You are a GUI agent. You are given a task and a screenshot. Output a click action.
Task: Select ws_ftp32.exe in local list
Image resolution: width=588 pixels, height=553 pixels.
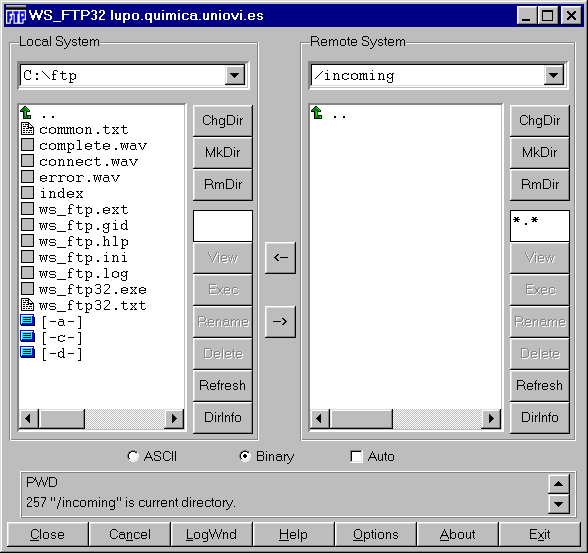(93, 289)
